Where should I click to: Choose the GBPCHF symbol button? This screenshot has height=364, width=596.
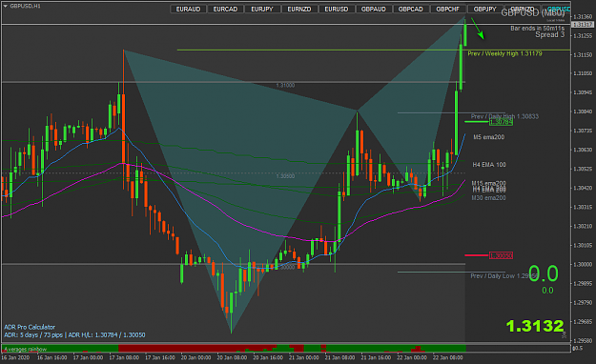448,10
